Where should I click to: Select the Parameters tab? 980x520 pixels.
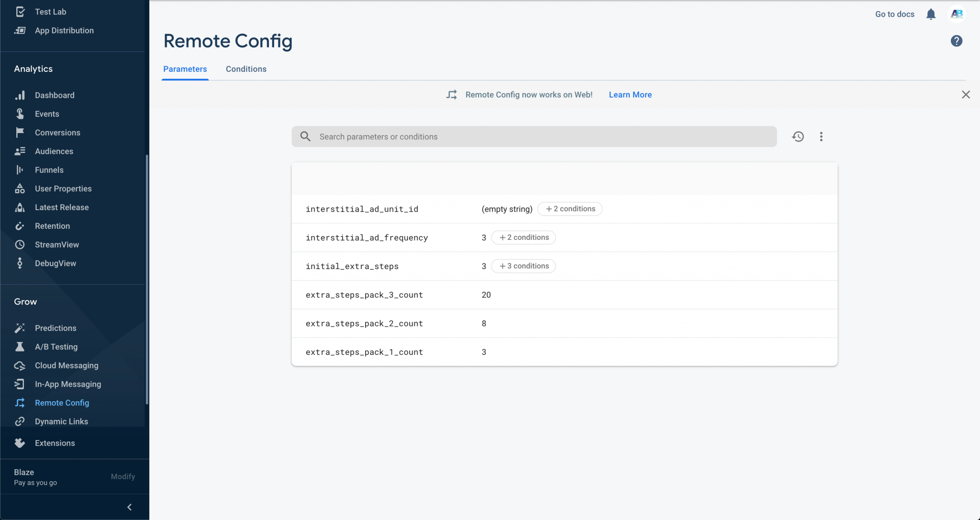click(185, 69)
